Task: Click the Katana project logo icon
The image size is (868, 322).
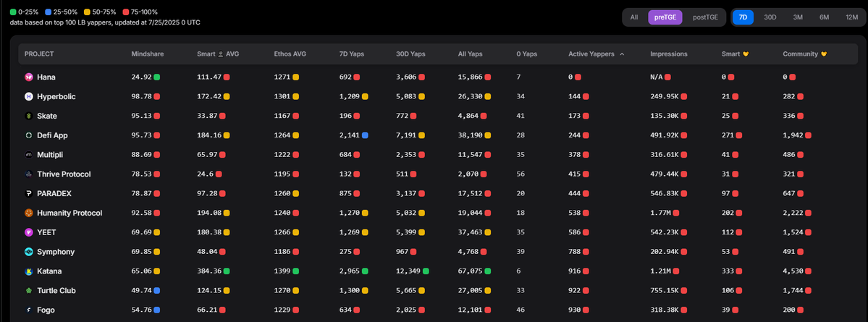Action: (29, 271)
